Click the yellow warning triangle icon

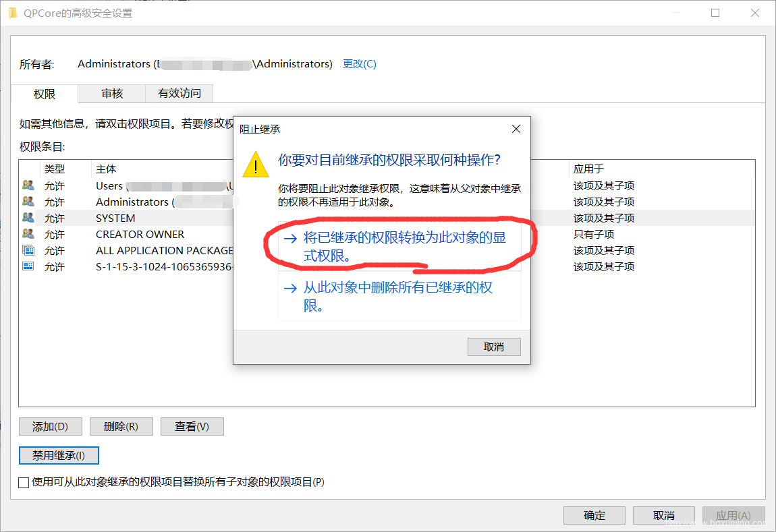255,165
